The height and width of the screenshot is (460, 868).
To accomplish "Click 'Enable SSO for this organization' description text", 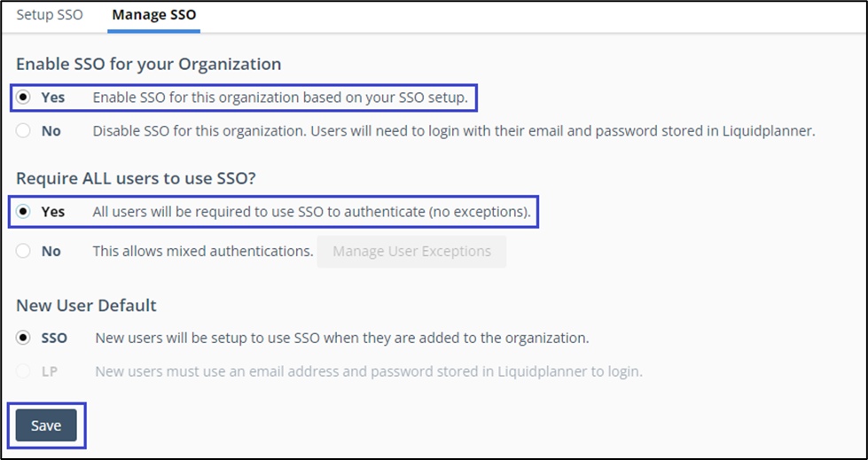I will coord(280,97).
